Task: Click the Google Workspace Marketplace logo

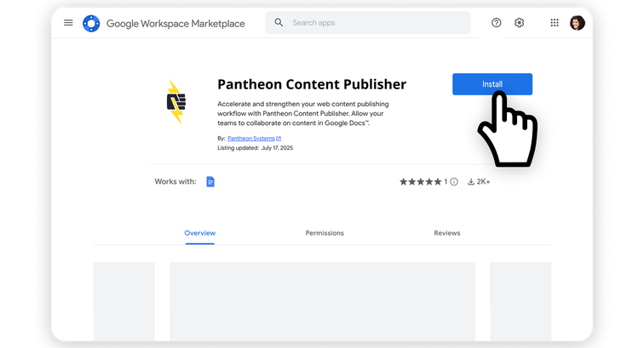Action: [91, 23]
